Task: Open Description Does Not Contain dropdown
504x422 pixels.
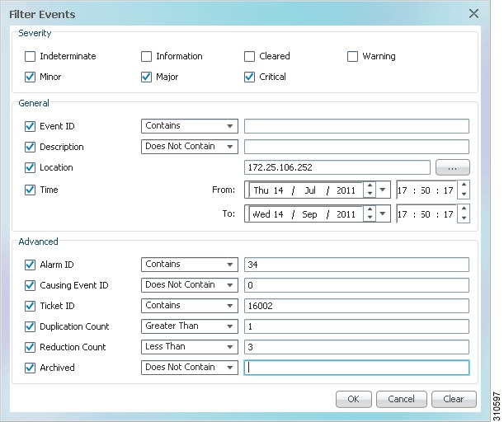Action: pyautogui.click(x=190, y=147)
